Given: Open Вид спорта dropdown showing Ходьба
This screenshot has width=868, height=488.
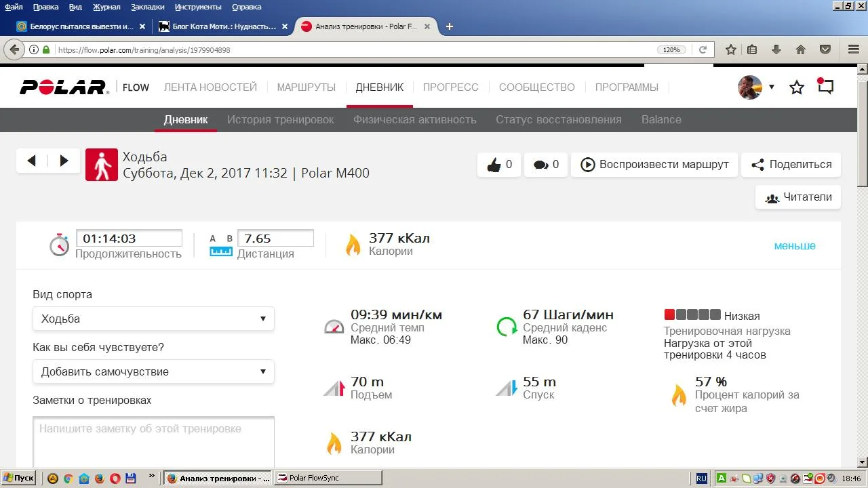Looking at the screenshot, I should (153, 319).
